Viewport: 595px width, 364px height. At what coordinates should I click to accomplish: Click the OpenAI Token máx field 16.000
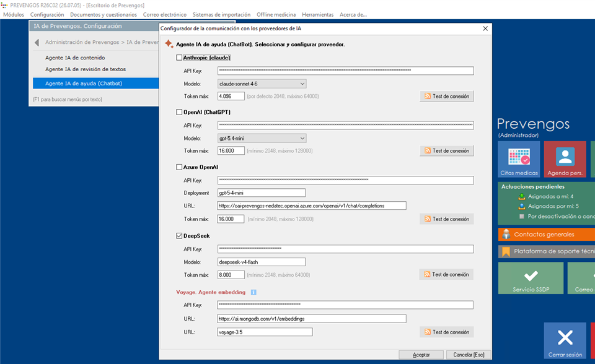click(231, 151)
